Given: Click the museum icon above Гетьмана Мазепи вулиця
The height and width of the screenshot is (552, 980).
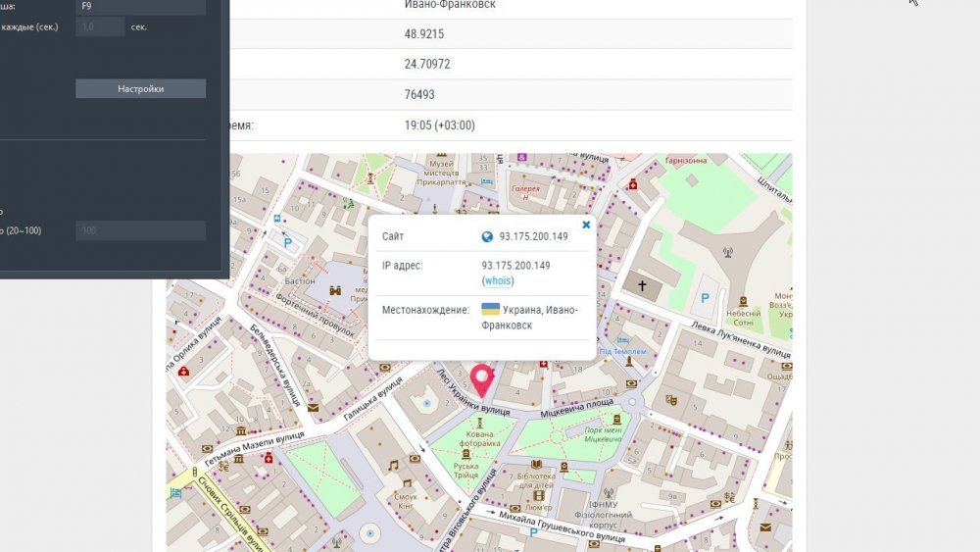Looking at the screenshot, I should [x=241, y=430].
